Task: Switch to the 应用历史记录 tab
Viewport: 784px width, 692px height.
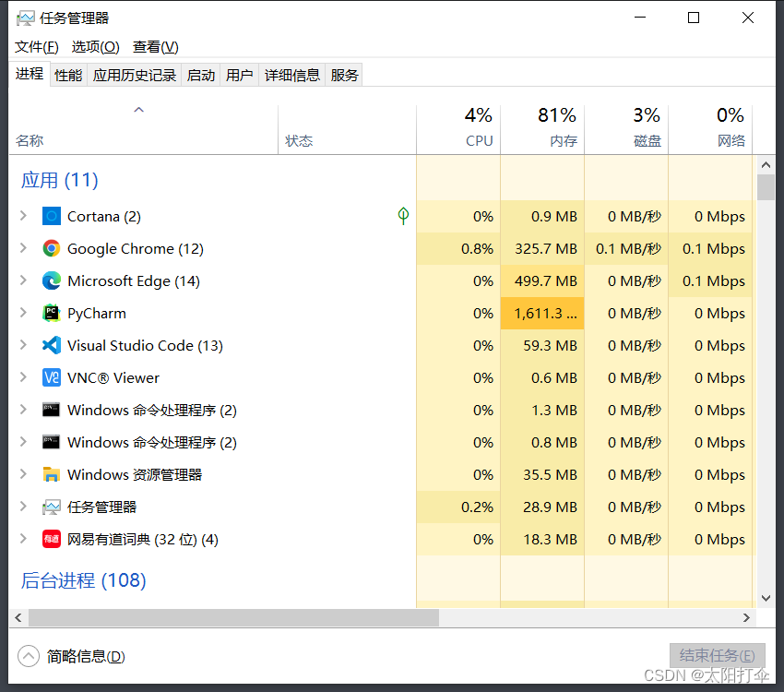Action: (x=135, y=75)
